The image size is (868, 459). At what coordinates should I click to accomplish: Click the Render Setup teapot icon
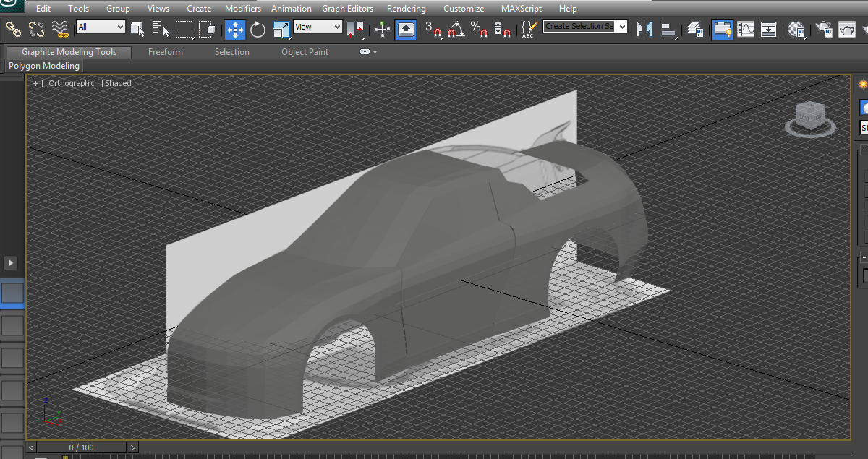824,30
